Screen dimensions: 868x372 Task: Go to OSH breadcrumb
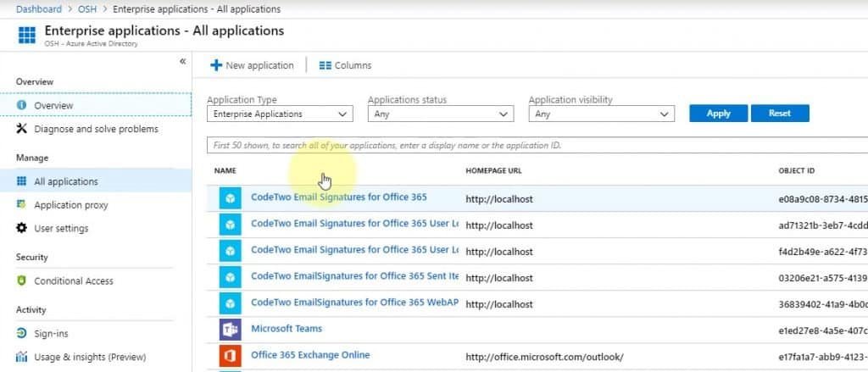87,8
